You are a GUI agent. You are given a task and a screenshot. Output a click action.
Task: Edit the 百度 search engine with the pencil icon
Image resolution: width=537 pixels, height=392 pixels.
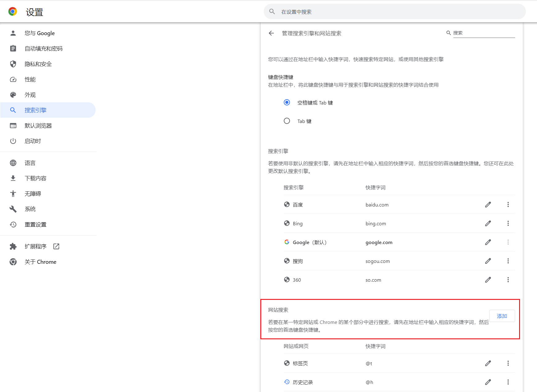(488, 205)
